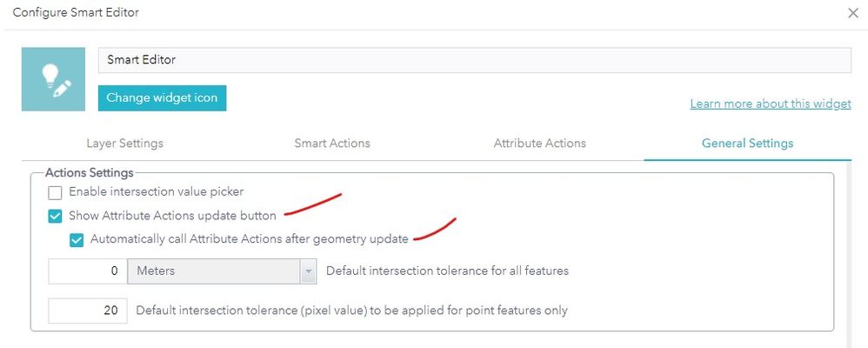
Task: Click the Automatically call Attribute Actions label text
Action: pos(250,239)
